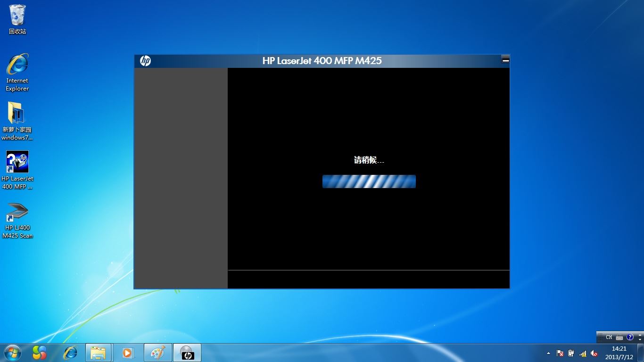Click the CH input language indicator
Viewport: 644px width, 362px height.
pos(609,337)
